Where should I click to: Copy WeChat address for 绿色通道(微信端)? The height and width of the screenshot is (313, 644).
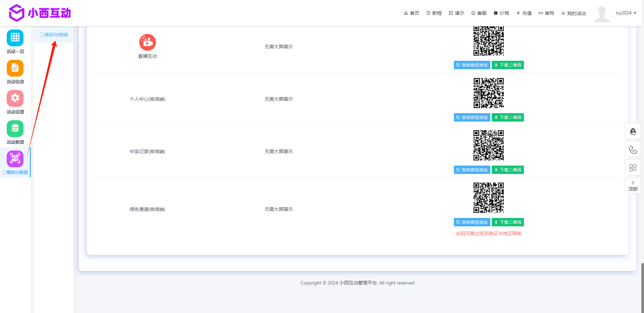472,222
